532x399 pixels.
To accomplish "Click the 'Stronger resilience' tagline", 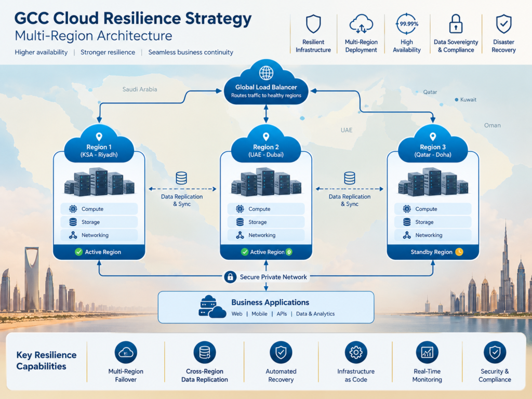I will click(108, 52).
